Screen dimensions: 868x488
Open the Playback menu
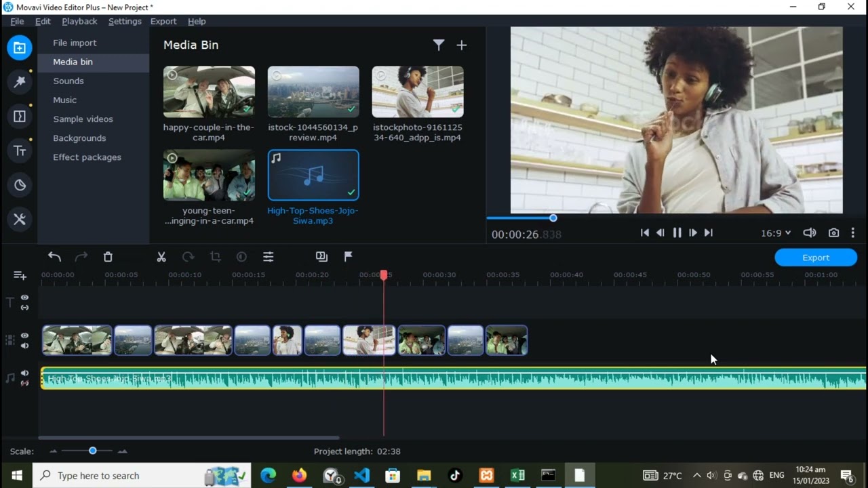79,21
